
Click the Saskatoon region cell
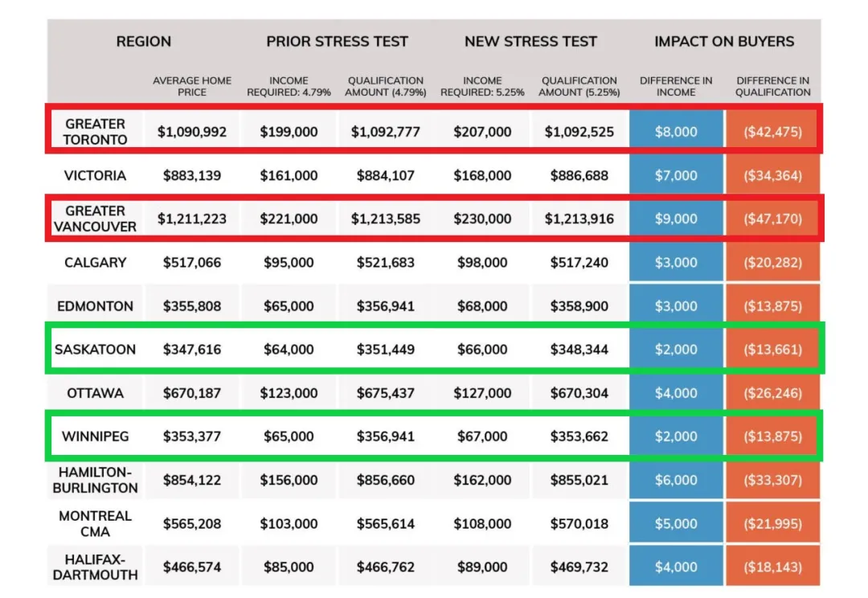(95, 350)
